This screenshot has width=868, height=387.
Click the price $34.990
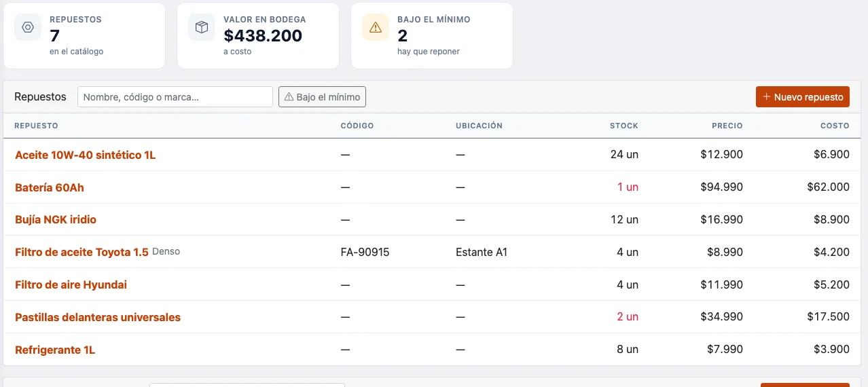(721, 316)
